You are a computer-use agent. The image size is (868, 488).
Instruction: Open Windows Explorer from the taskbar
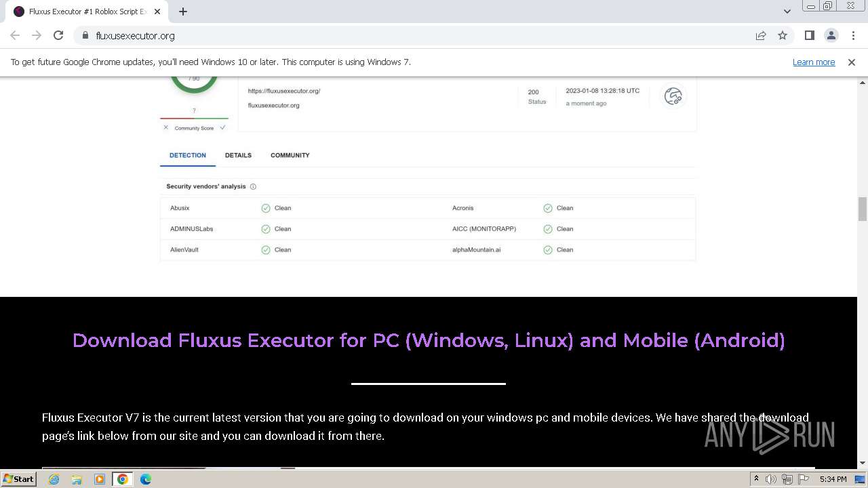point(77,479)
